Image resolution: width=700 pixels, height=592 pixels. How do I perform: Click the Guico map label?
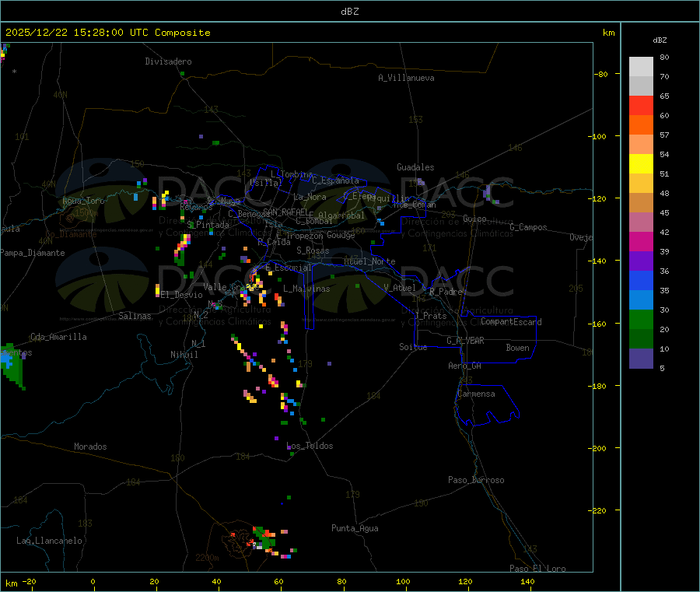pos(474,219)
